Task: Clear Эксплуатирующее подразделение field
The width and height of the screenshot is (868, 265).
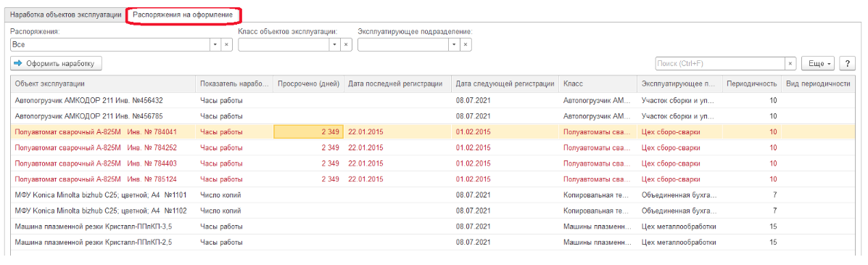Action: (466, 44)
